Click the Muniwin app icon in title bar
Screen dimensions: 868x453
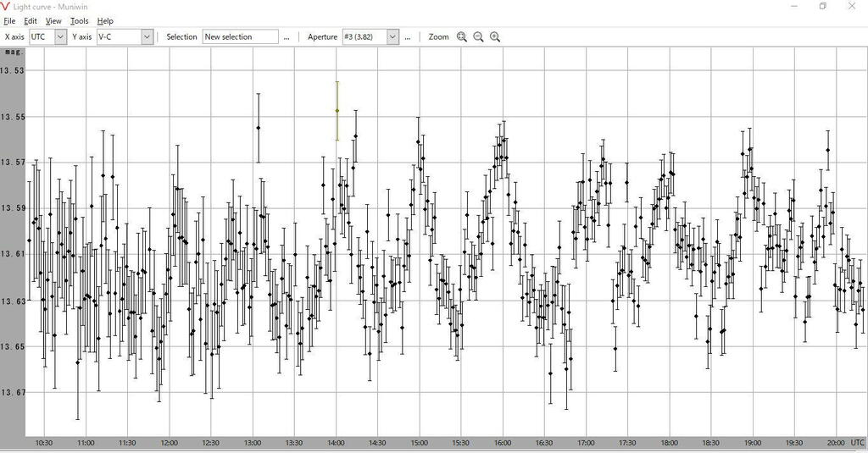coord(6,7)
